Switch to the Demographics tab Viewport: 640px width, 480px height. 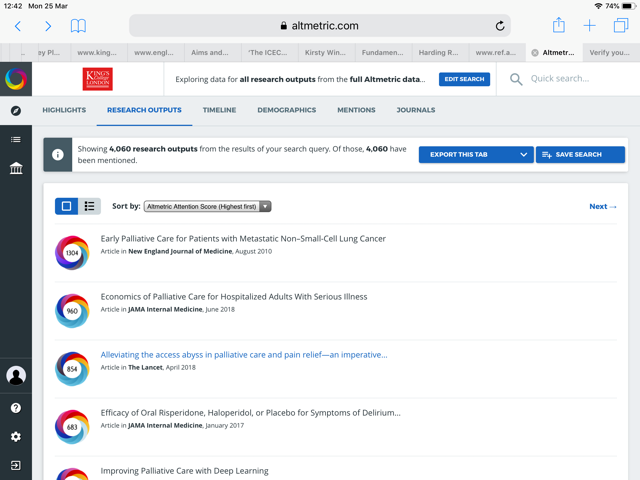pyautogui.click(x=287, y=110)
